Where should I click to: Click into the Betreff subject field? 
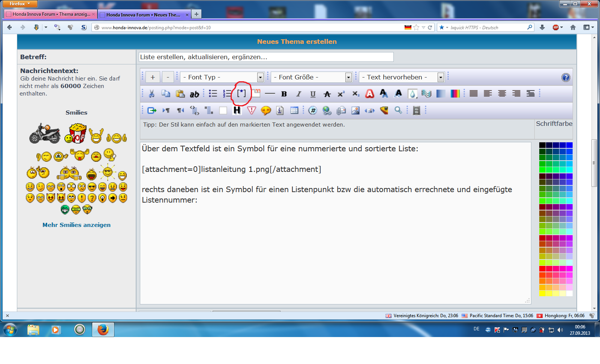pos(266,57)
